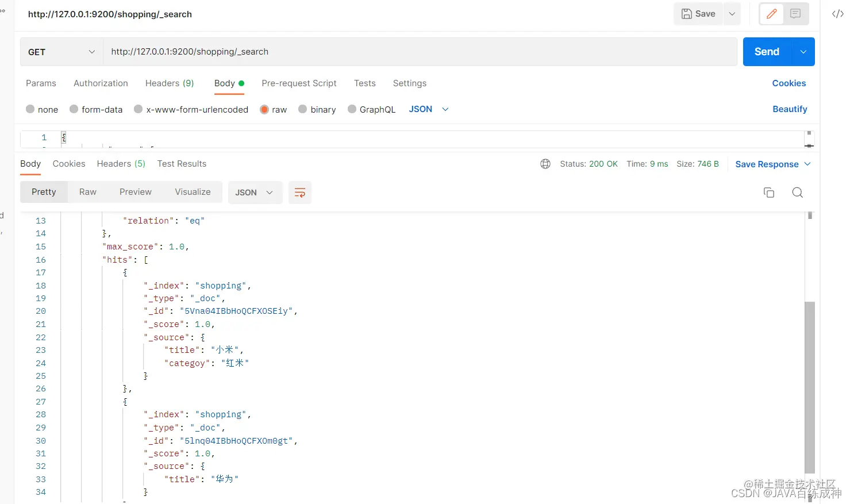Open the Test Results tab

182,164
